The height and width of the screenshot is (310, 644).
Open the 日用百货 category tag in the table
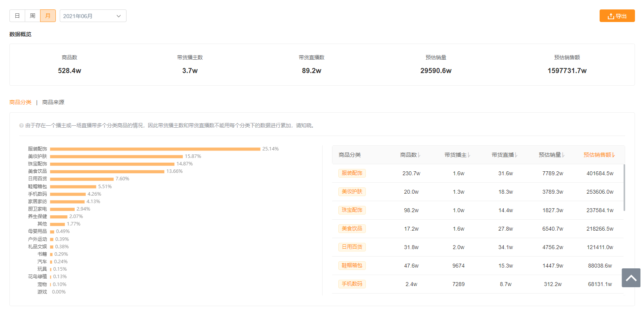click(352, 247)
